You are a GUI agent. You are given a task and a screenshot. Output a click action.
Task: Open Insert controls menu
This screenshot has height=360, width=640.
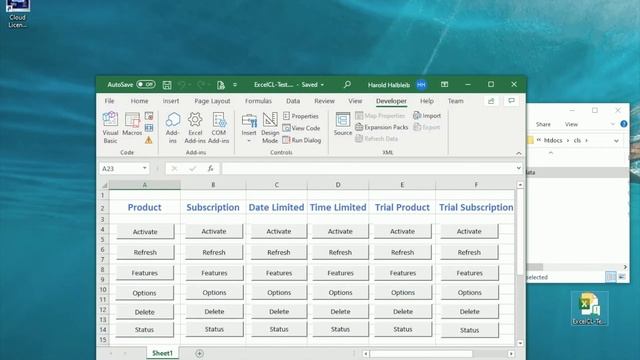pyautogui.click(x=249, y=127)
